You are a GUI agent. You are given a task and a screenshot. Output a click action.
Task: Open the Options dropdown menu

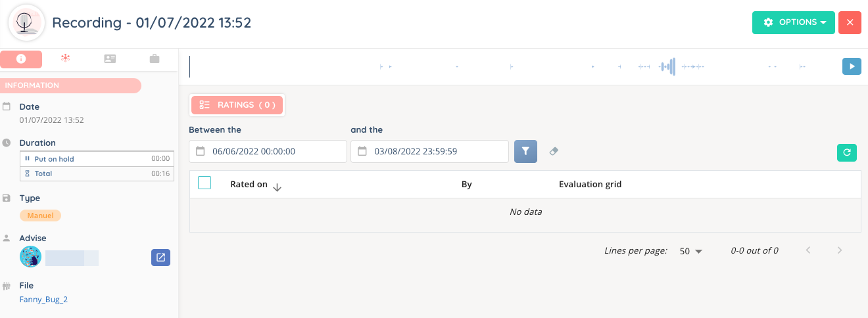[793, 22]
